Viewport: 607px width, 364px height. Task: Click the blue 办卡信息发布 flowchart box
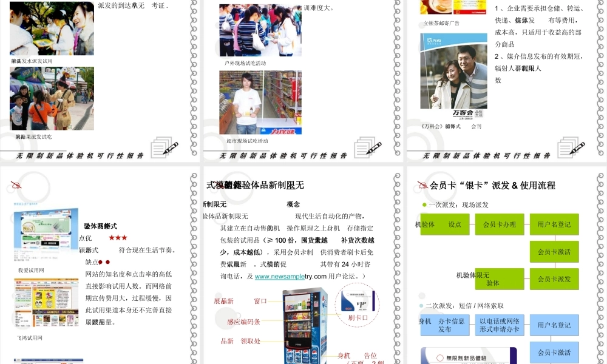445,325
